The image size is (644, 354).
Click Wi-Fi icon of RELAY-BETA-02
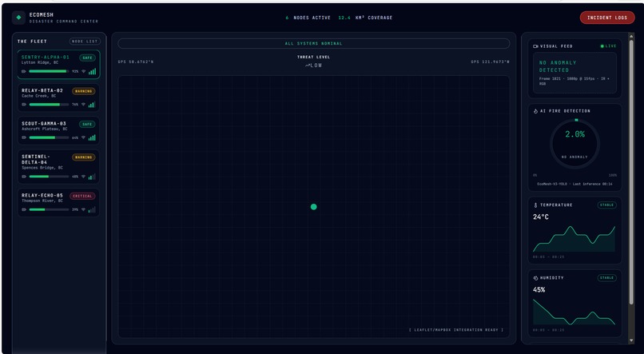(x=83, y=105)
